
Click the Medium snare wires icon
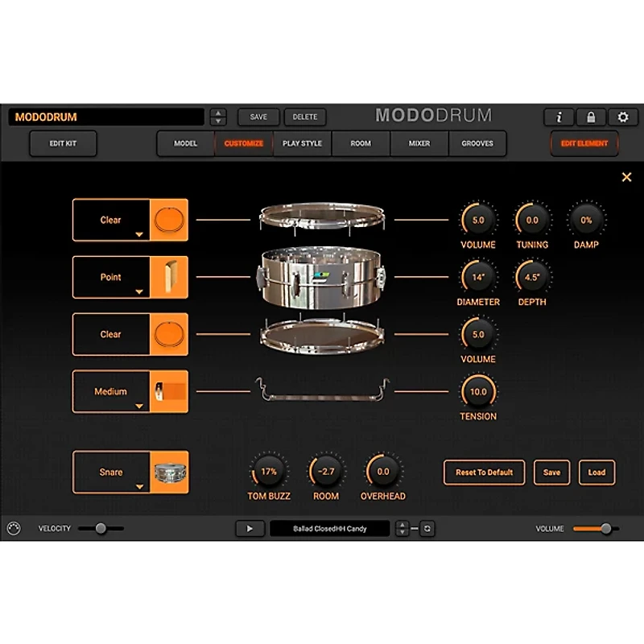click(169, 391)
